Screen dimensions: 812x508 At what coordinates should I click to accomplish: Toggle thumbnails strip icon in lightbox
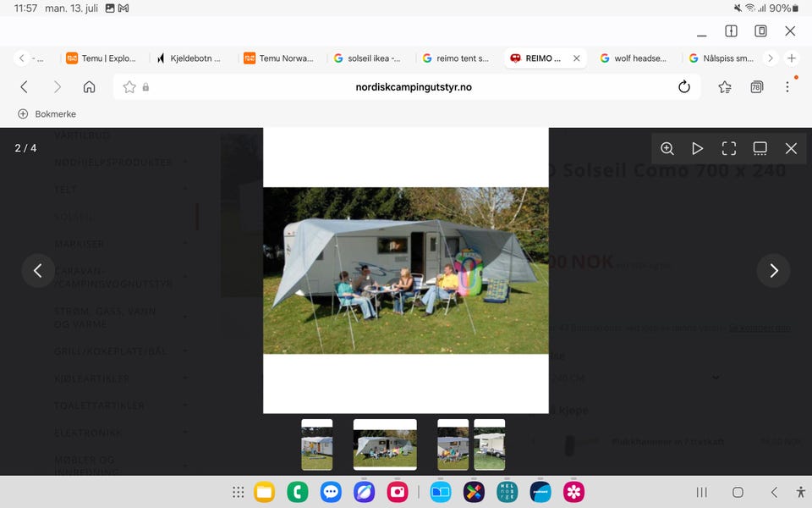(760, 149)
